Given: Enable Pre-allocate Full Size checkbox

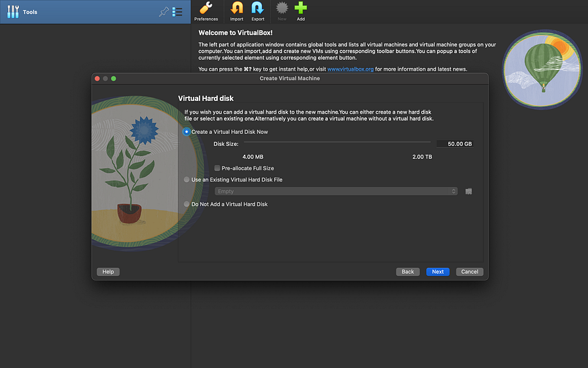Looking at the screenshot, I should pos(217,168).
